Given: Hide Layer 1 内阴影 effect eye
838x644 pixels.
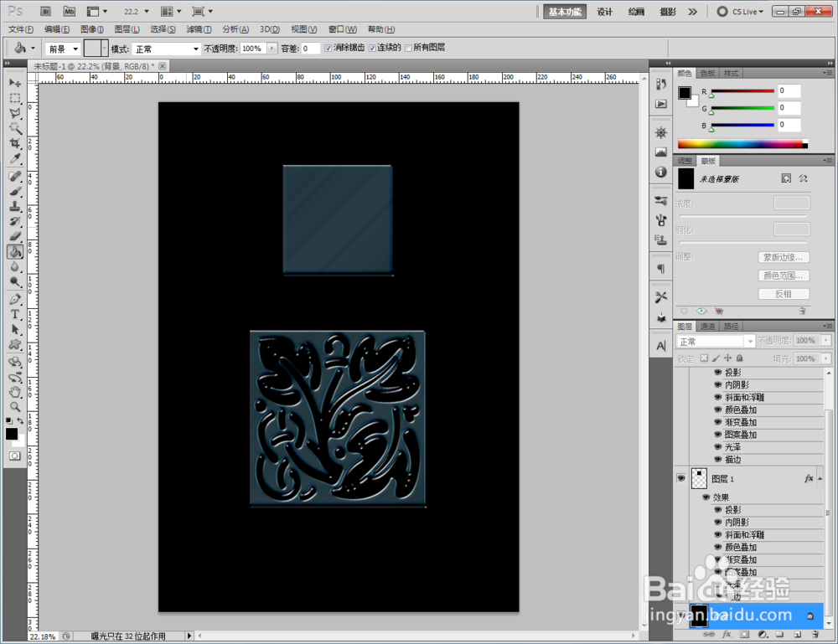Looking at the screenshot, I should (718, 522).
